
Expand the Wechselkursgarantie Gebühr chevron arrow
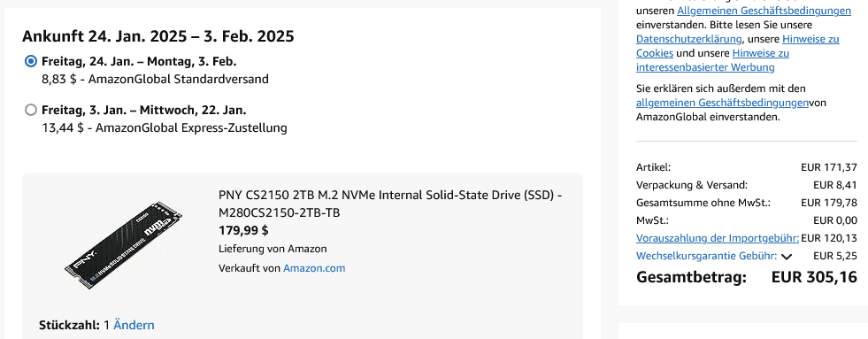[787, 257]
